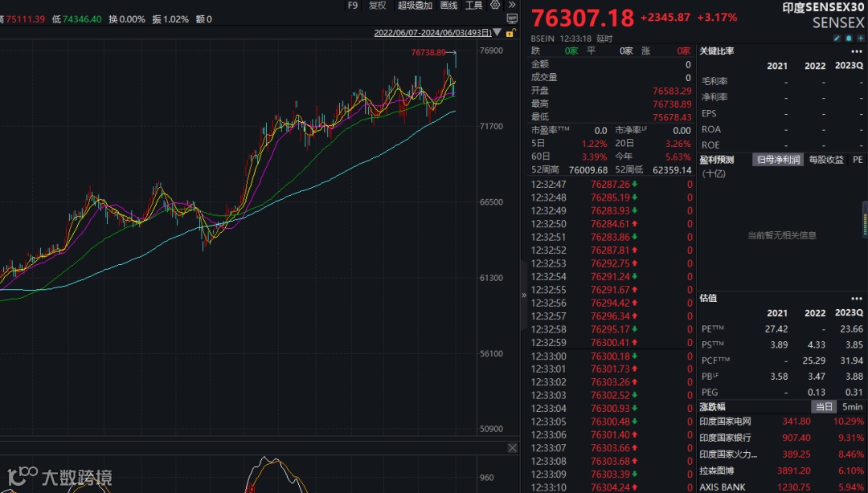Open the 复权 adjustment menu
Viewport: 868px width, 493px height.
(378, 5)
